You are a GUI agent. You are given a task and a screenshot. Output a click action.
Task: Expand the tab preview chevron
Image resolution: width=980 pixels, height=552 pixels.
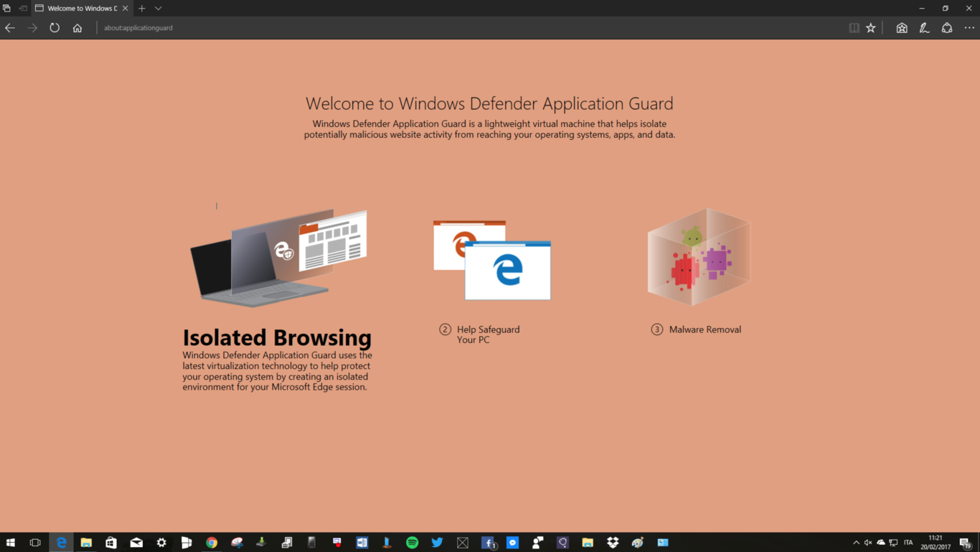click(x=159, y=9)
